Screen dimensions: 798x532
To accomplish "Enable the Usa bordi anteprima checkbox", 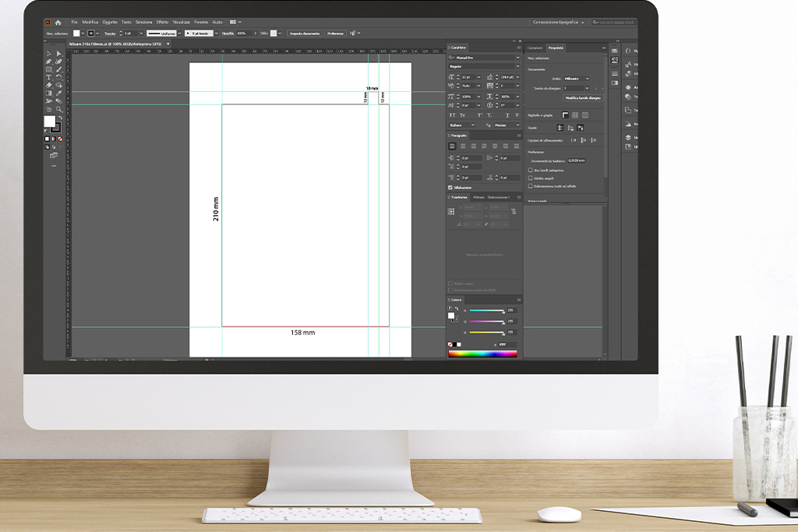I will (531, 170).
